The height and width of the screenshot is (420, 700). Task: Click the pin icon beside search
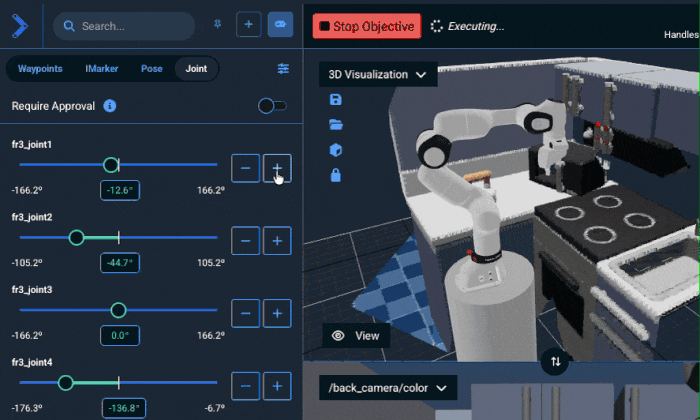tap(217, 25)
